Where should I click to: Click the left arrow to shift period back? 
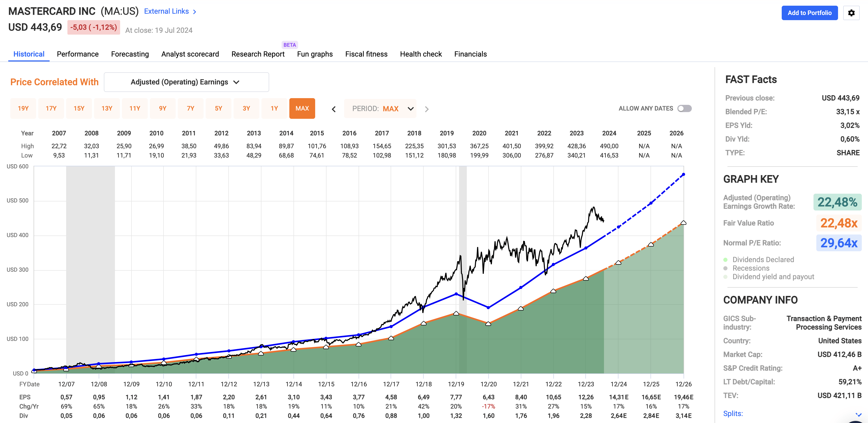pyautogui.click(x=334, y=109)
